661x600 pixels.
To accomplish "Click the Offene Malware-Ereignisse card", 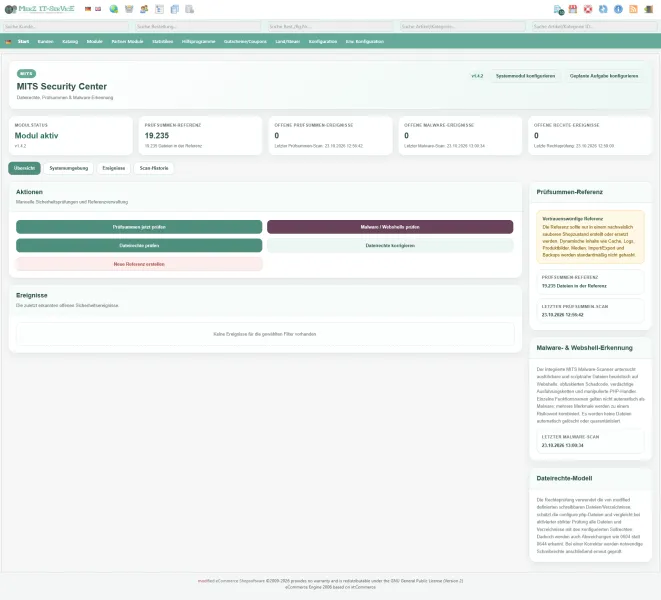I will point(460,136).
